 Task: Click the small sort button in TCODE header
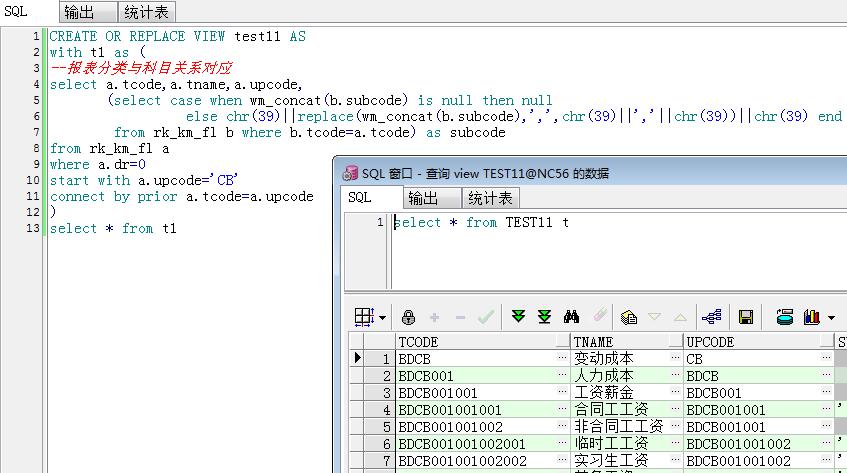(563, 341)
